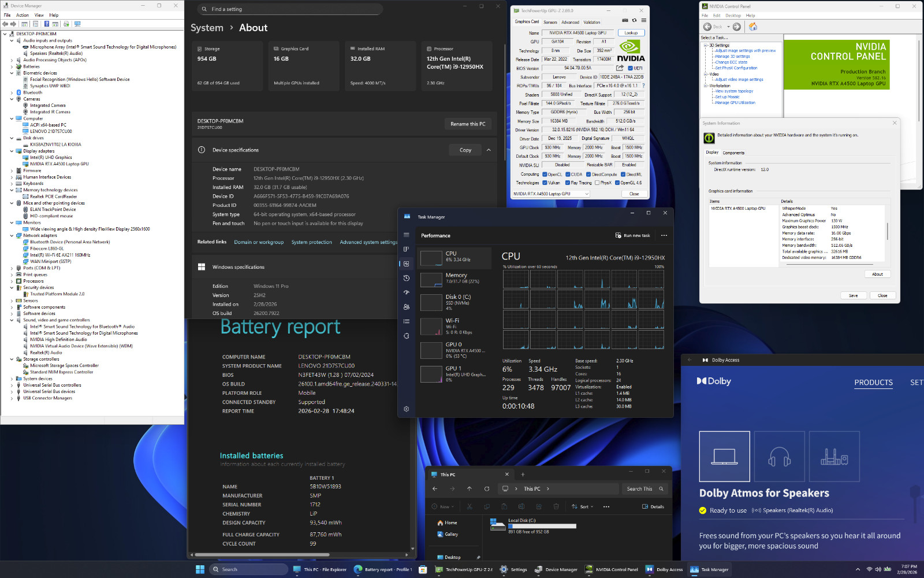Click the System Information details scrollbar in NVIDIA panel
Screen dimensions: 924x578
coord(887,232)
